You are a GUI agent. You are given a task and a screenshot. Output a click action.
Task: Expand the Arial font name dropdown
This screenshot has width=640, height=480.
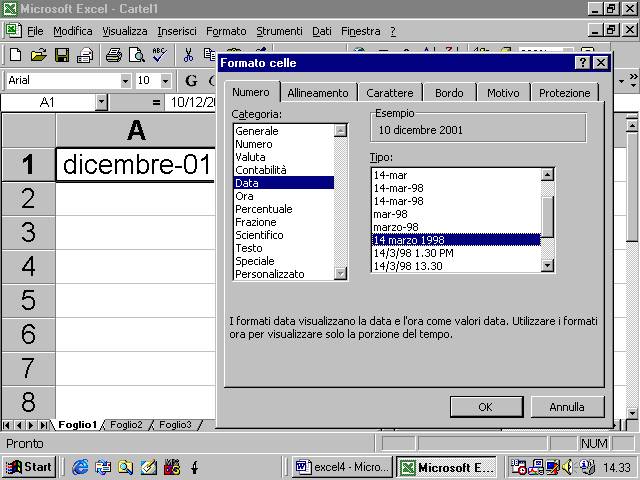125,81
